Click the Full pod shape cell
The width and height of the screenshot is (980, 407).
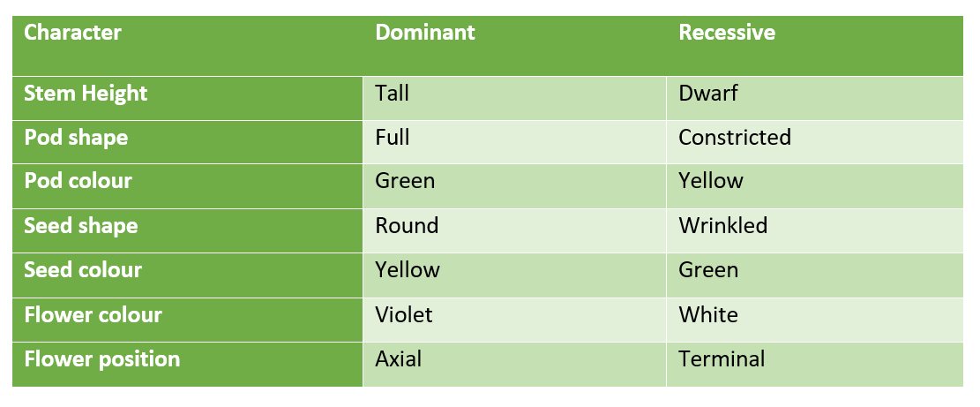pyautogui.click(x=392, y=138)
